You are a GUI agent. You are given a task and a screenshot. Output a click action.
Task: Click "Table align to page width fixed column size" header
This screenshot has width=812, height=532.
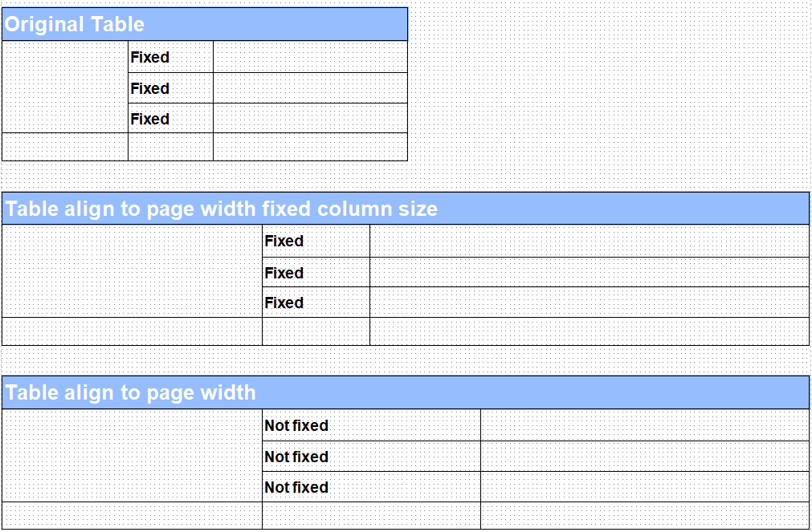405,209
